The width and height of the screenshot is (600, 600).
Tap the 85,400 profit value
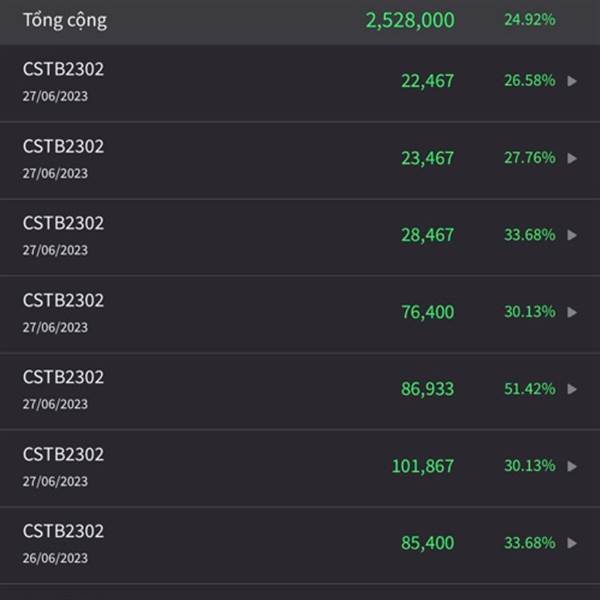coord(427,543)
